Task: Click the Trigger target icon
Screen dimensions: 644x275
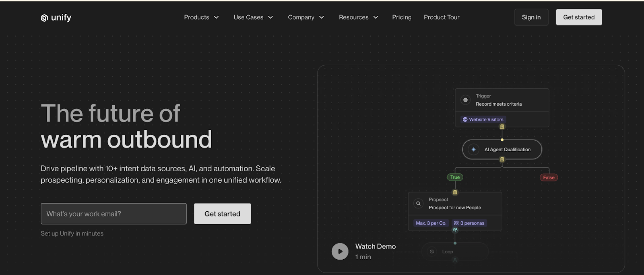Action: pos(465,100)
